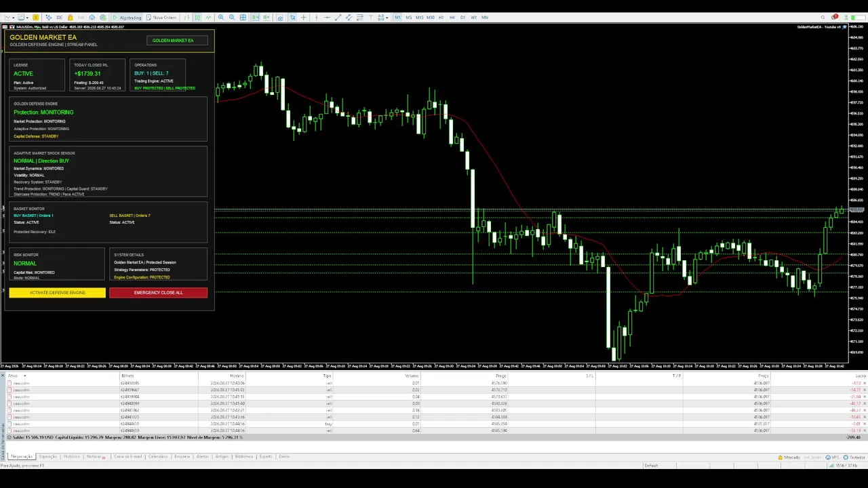Open the Experts tab
Viewport: 868px width, 488px height.
[266, 456]
